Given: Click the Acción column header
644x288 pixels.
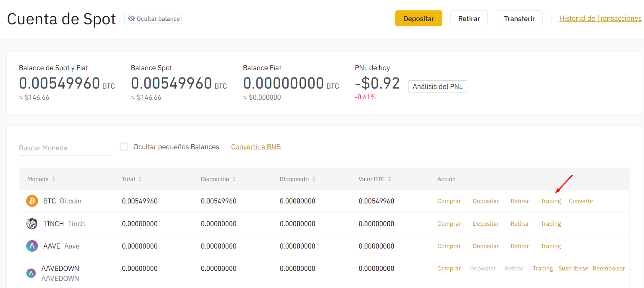Looking at the screenshot, I should tap(446, 179).
